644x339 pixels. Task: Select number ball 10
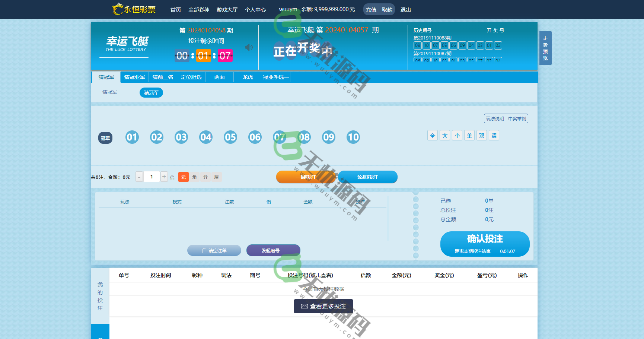(353, 137)
